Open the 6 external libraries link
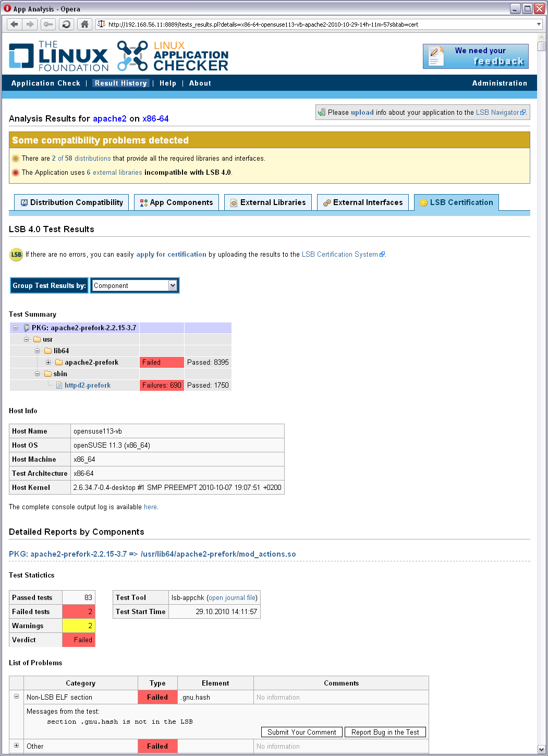The image size is (548, 756). [114, 172]
